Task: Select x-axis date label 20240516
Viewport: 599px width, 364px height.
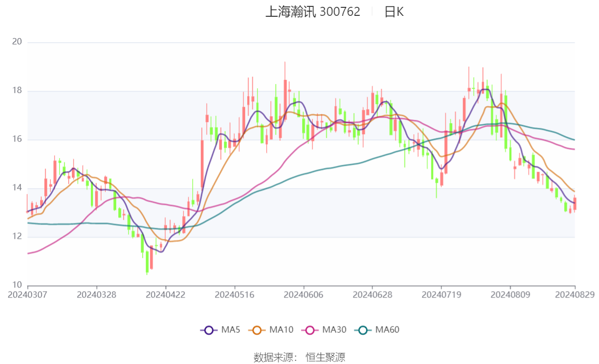Action: (x=235, y=295)
